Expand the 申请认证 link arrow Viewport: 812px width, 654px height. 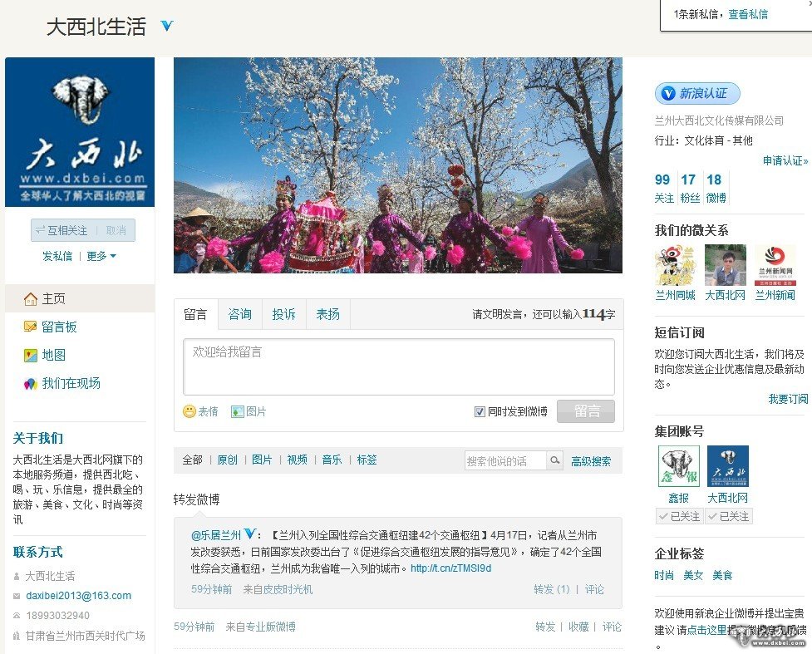point(785,160)
